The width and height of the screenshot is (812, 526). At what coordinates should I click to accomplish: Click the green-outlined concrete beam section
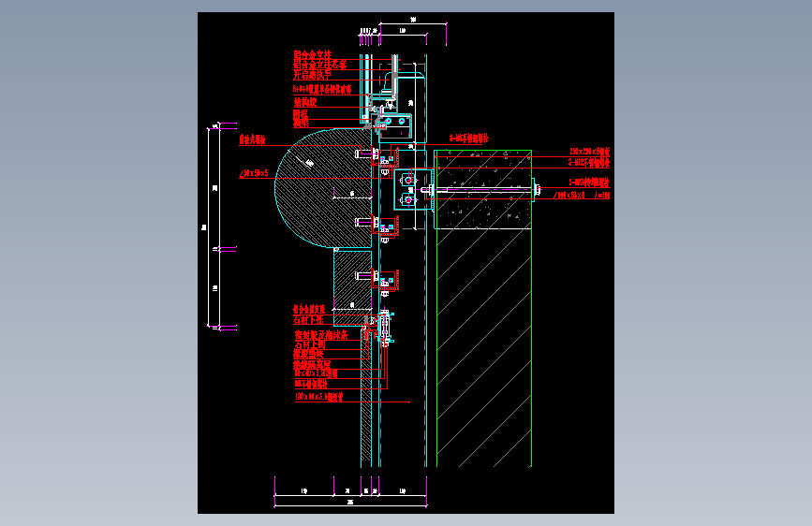[483, 189]
